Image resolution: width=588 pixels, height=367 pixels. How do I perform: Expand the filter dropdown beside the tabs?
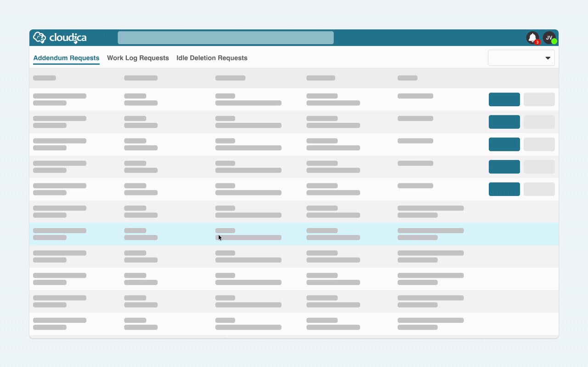point(521,58)
